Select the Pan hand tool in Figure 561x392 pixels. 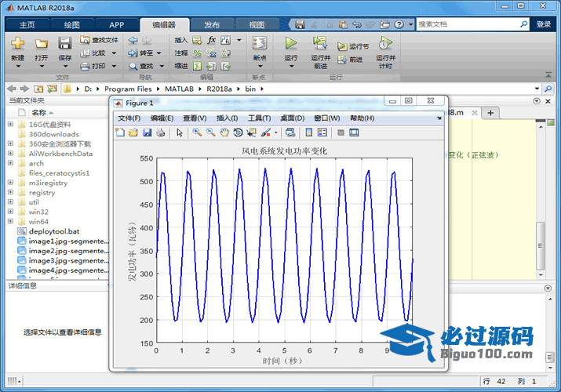(224, 132)
